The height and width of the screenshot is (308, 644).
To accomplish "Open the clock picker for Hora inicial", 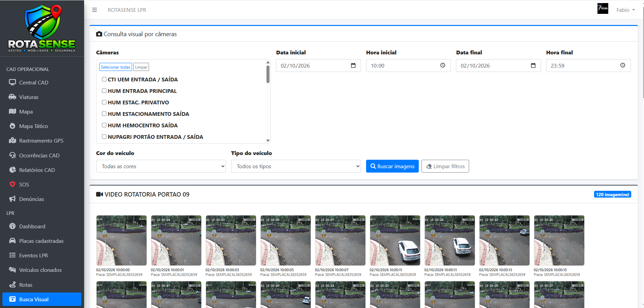I will tap(443, 66).
